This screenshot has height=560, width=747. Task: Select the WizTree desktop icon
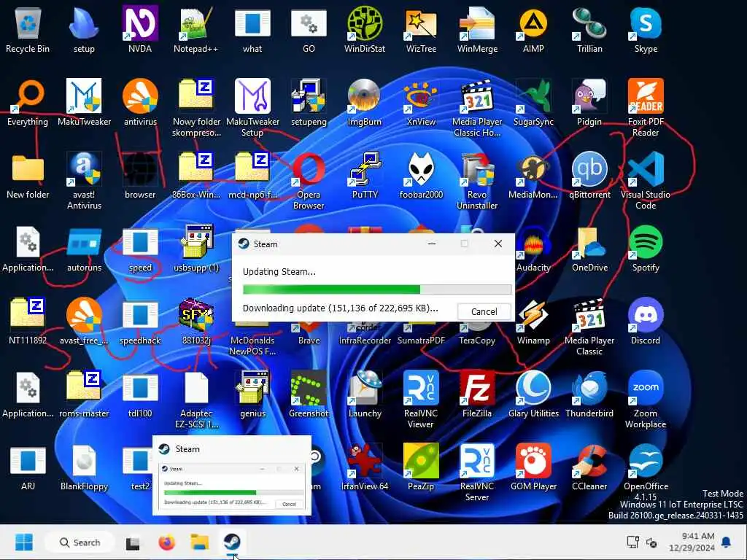(x=421, y=30)
